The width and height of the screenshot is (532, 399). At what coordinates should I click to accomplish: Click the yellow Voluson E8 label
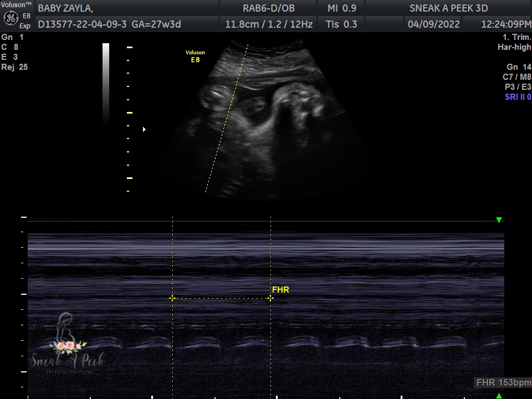(x=195, y=57)
